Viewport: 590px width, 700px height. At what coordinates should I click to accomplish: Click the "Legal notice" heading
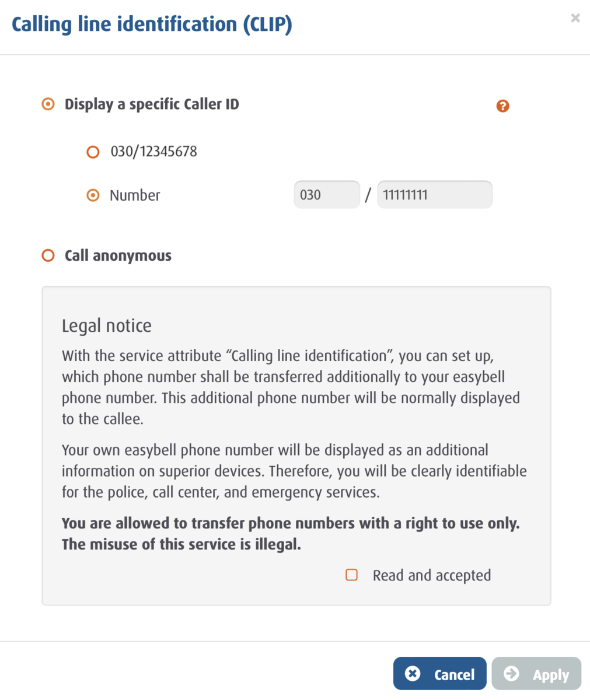pos(107,325)
